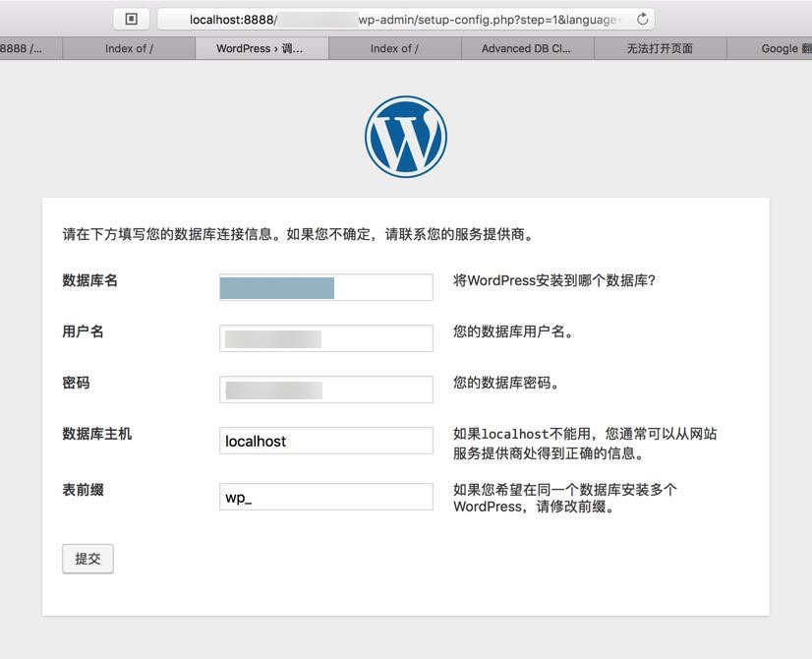812x659 pixels.
Task: Select the 'WordPress › 调...' tab
Action: click(261, 48)
